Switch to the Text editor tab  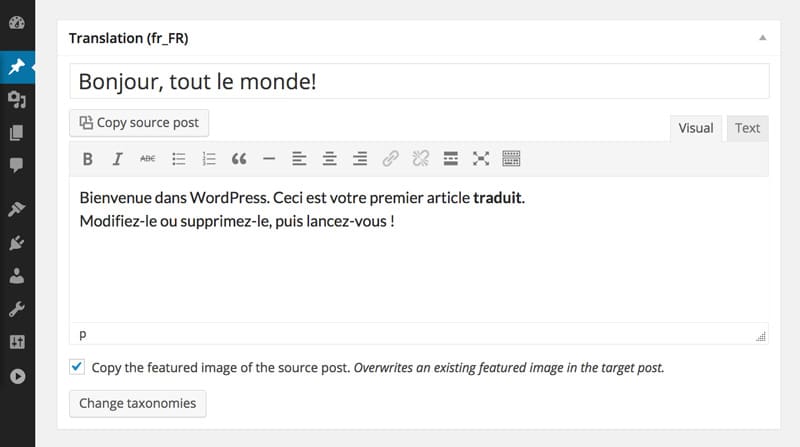[x=747, y=128]
